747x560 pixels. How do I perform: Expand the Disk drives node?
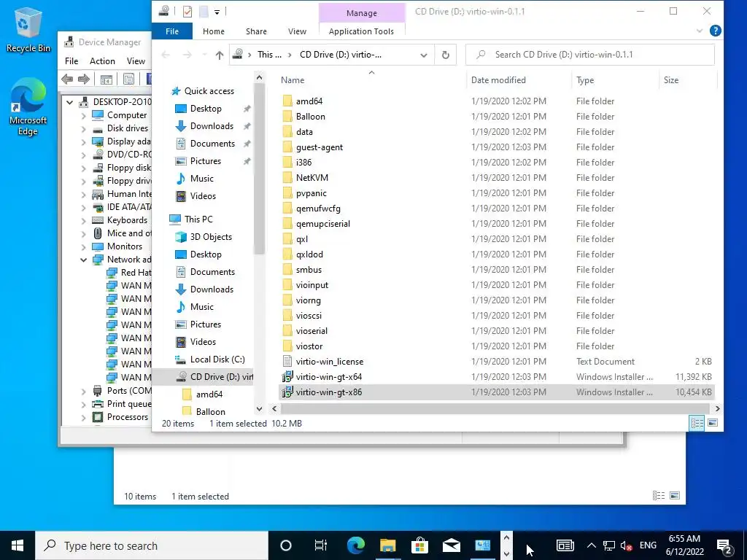84,128
